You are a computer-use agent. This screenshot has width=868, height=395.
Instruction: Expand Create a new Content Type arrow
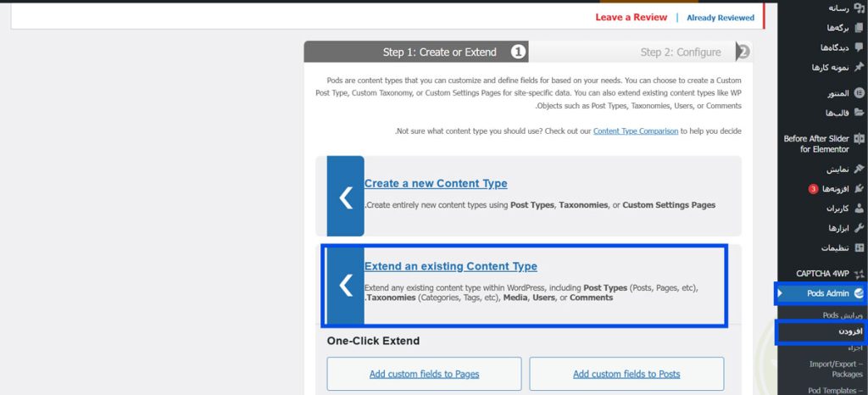346,197
